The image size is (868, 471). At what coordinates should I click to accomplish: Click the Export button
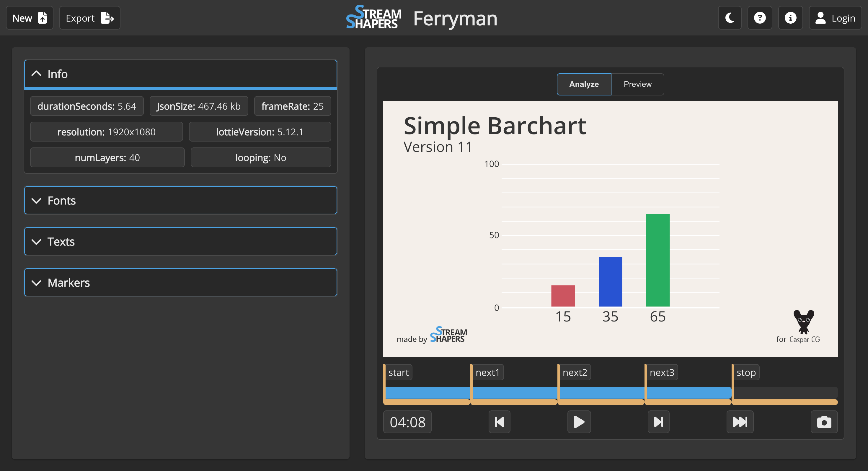[90, 18]
